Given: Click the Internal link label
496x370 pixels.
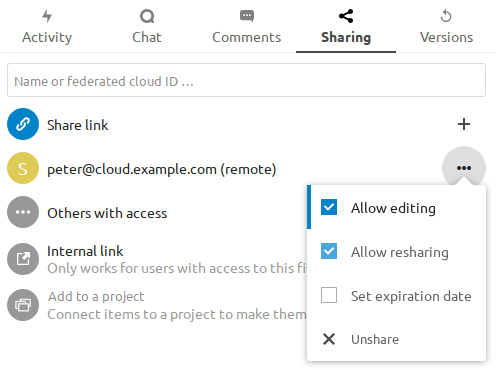Looking at the screenshot, I should coord(85,251).
